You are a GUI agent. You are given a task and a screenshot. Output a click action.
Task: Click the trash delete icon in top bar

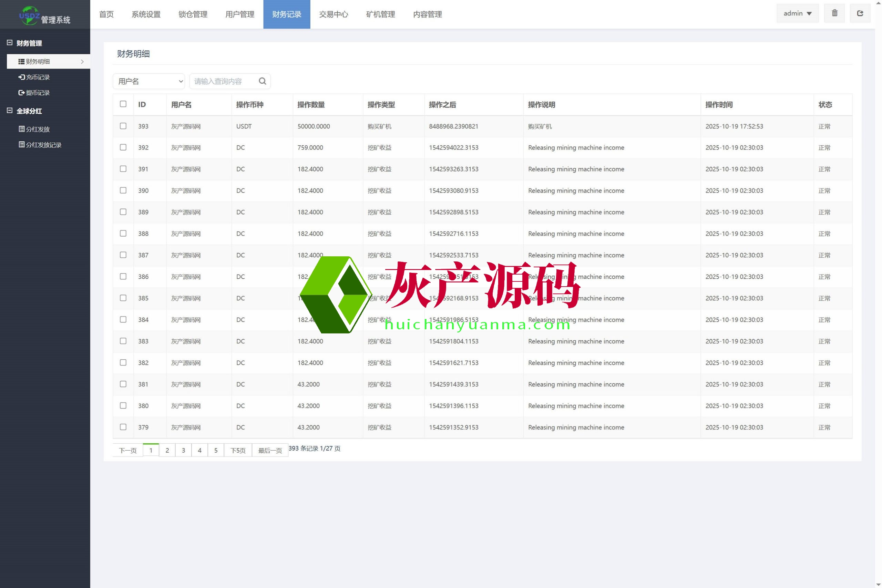pyautogui.click(x=834, y=12)
